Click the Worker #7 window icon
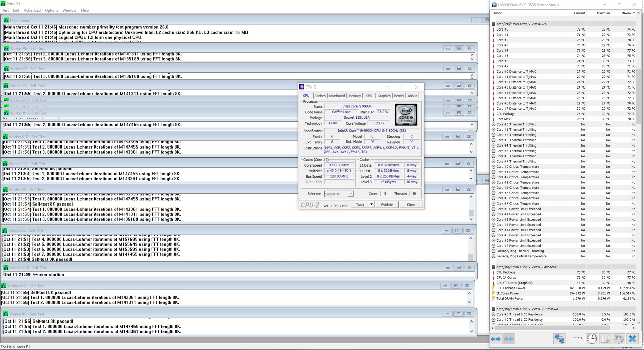The image size is (644, 350). tap(6, 69)
